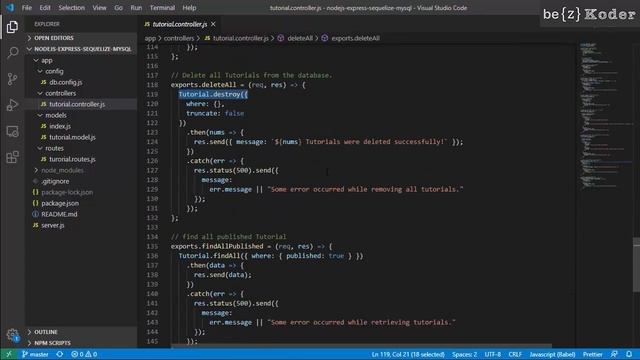The width and height of the screenshot is (640, 360).
Task: Click the VS Code logo icon
Action: [x=10, y=8]
